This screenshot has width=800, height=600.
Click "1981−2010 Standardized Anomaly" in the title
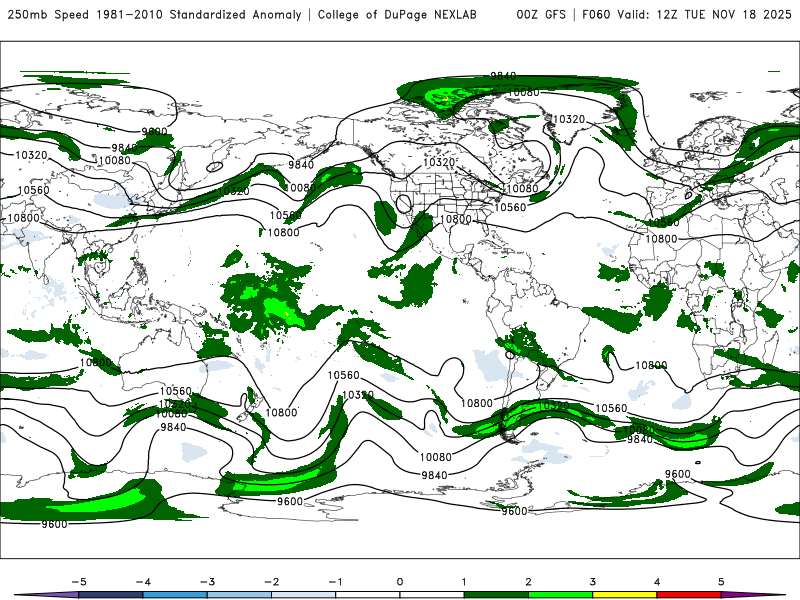tap(199, 14)
